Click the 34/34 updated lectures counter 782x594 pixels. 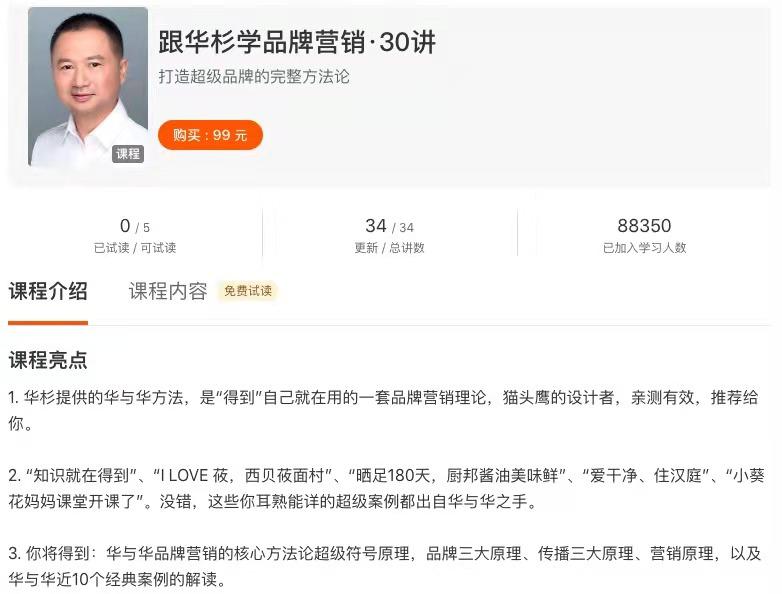pyautogui.click(x=390, y=226)
